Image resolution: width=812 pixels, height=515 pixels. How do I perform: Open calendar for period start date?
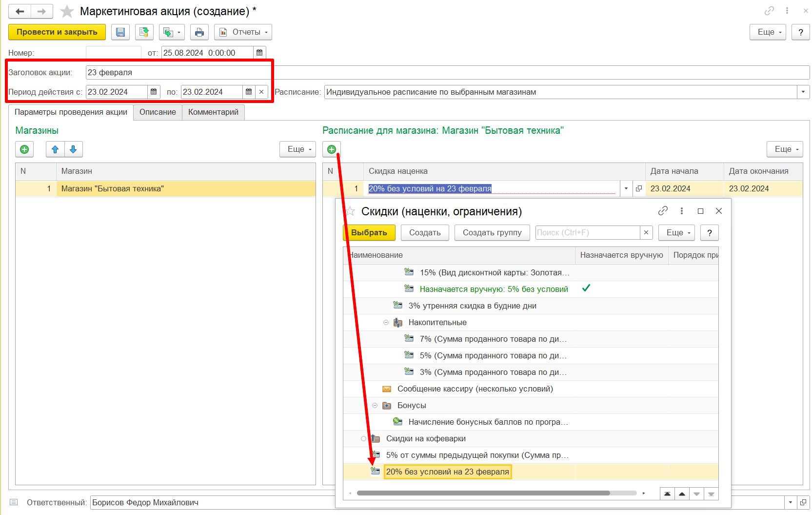154,92
